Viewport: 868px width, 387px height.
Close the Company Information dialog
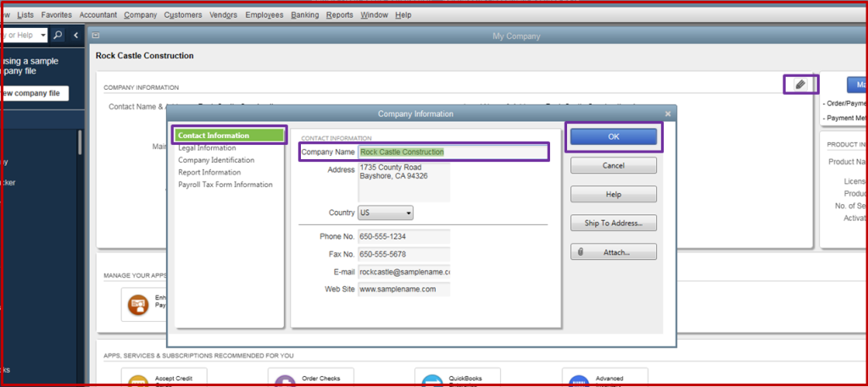pyautogui.click(x=668, y=113)
